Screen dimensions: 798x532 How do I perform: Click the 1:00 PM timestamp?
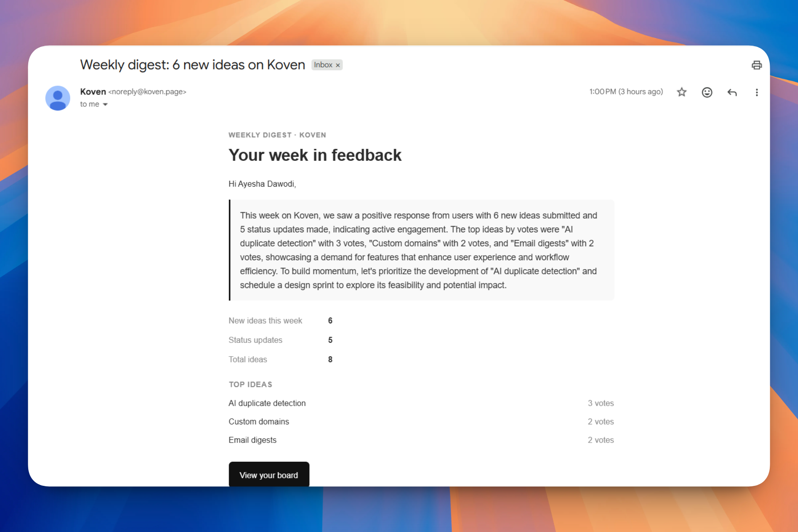(x=626, y=91)
